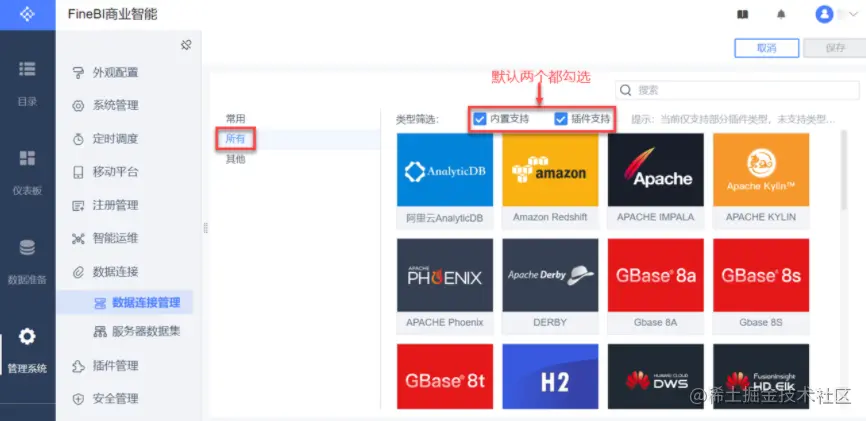The image size is (866, 421).
Task: Select the APACHE Phoenix data source
Action: pos(445,286)
